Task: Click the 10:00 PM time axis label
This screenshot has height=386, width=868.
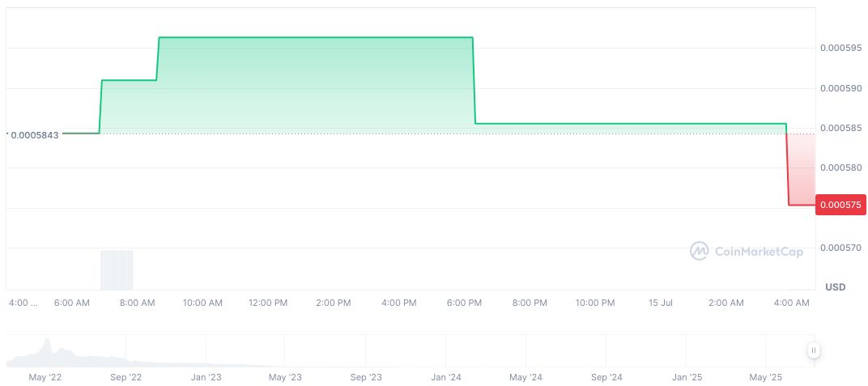Action: pyautogui.click(x=595, y=303)
